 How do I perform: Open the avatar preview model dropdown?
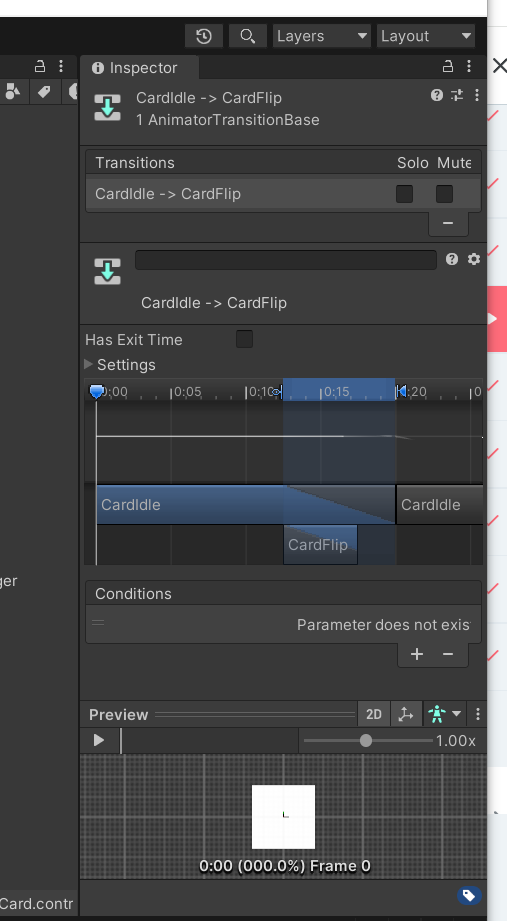(444, 714)
